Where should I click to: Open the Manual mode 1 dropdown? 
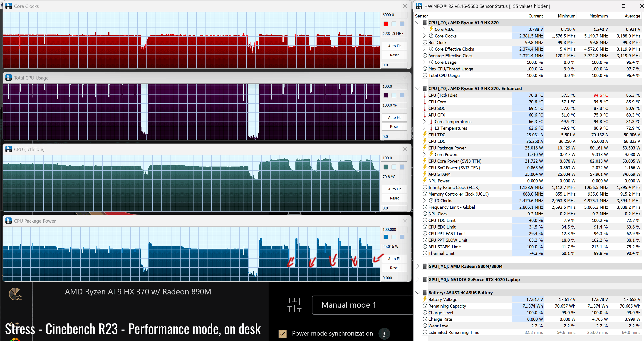(x=362, y=305)
